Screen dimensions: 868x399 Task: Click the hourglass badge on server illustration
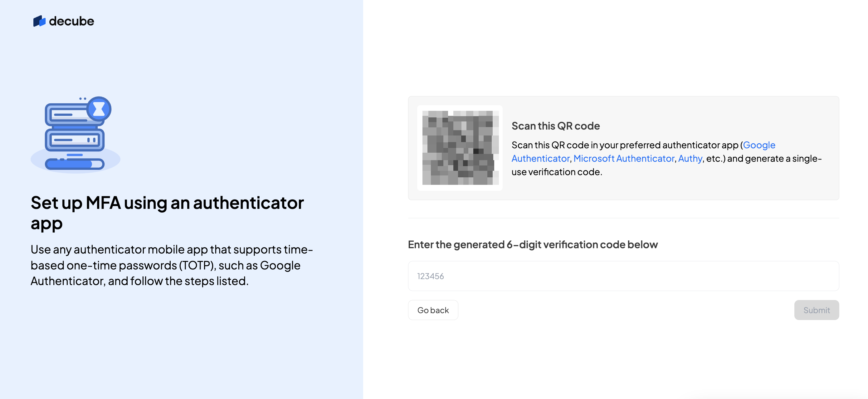[x=99, y=109]
